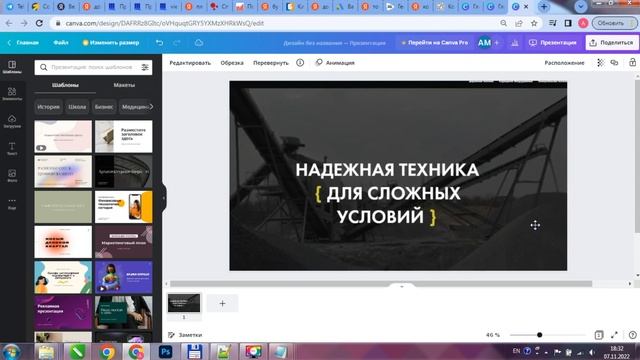Image resolution: width=640 pixels, height=360 pixels.
Task: Enter fullscreen mode with expand icon
Action: pos(614,335)
